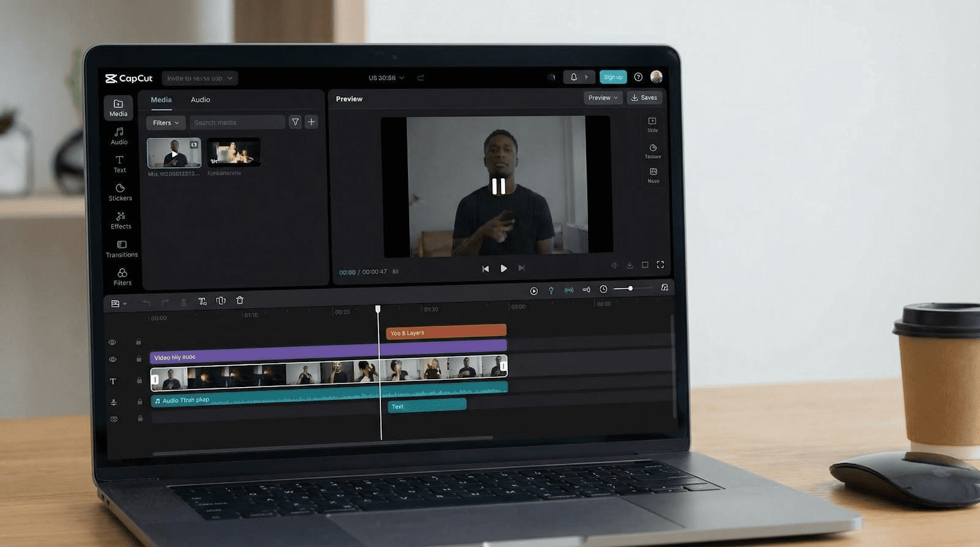Switch to the Media tab

pos(161,100)
